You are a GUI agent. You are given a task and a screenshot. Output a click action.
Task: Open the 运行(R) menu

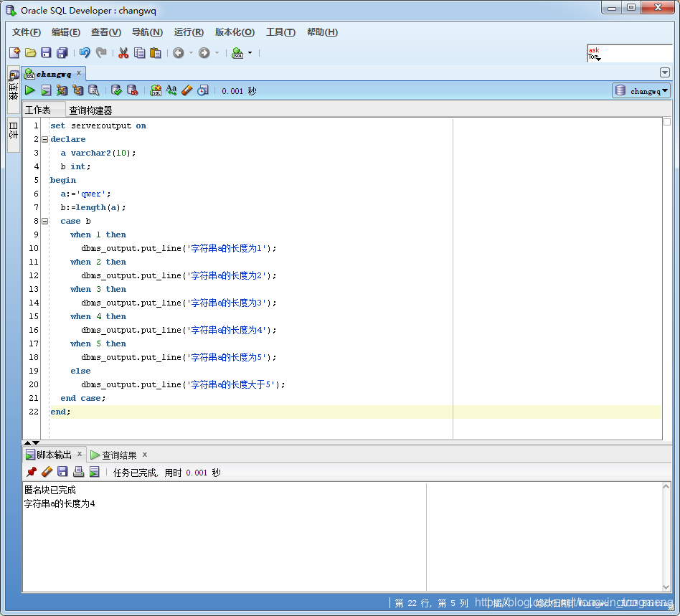[x=189, y=32]
